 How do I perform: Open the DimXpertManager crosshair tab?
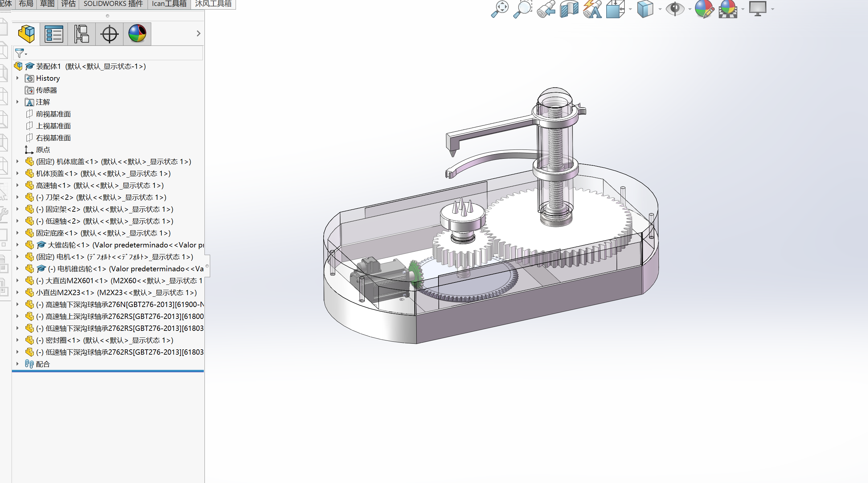pyautogui.click(x=110, y=34)
